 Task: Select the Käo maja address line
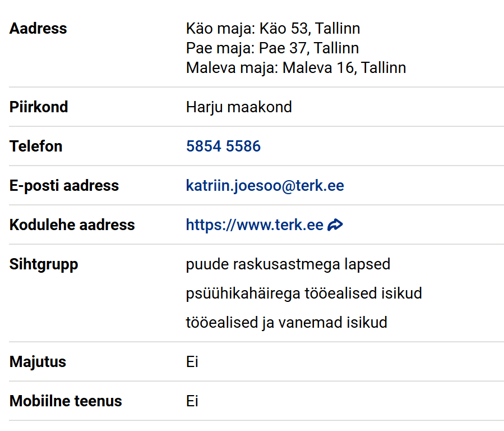point(272,29)
